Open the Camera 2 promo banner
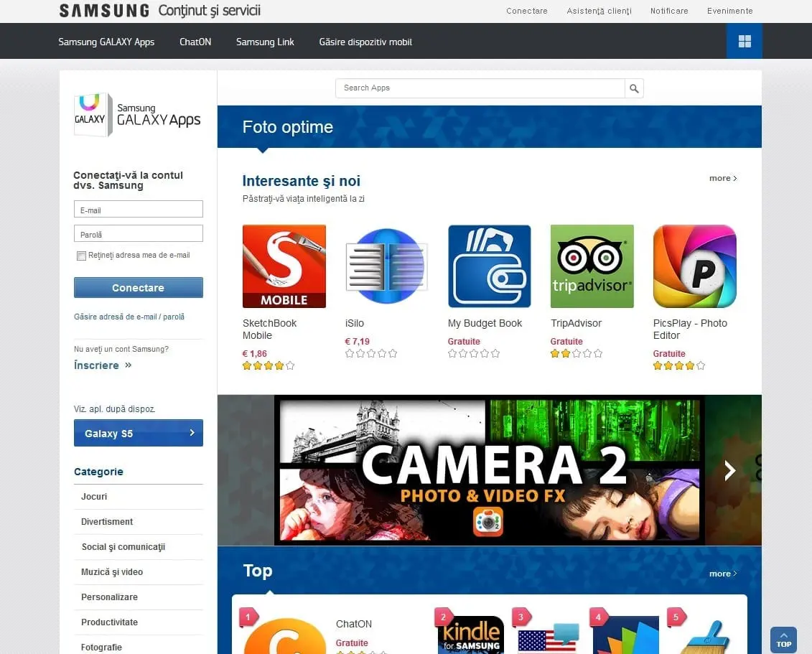This screenshot has height=654, width=812. click(x=490, y=470)
